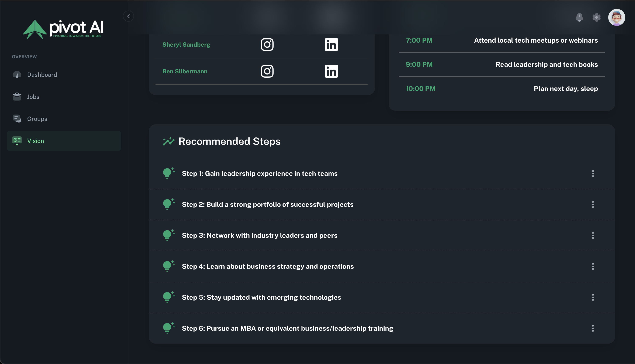Open the options menu for Step 6

click(593, 328)
